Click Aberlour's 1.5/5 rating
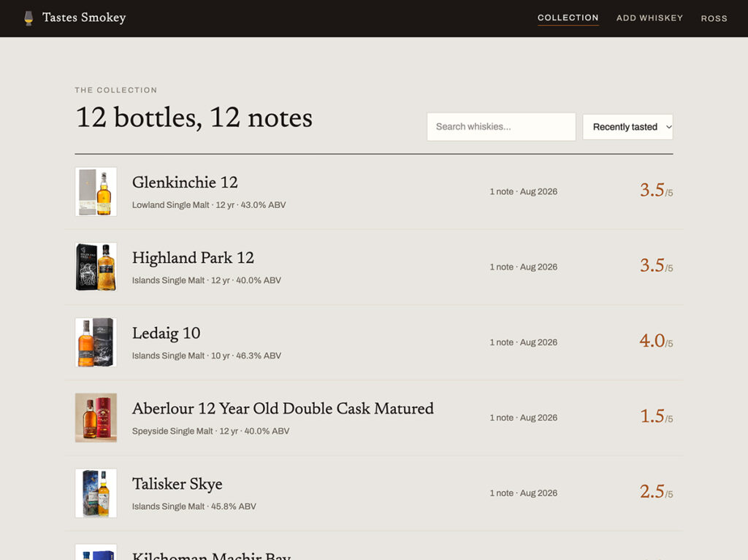This screenshot has height=560, width=748. [x=657, y=416]
